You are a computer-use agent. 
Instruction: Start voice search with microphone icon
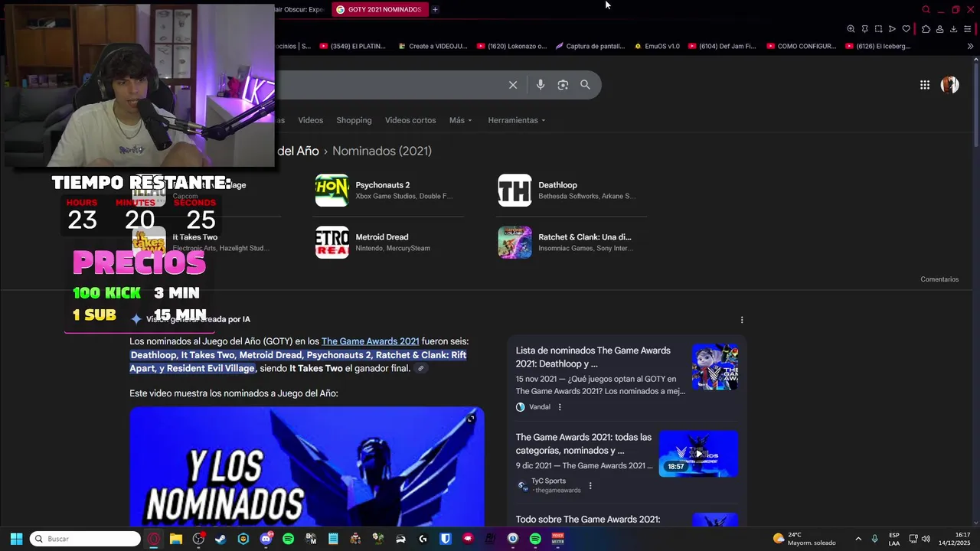tap(541, 85)
